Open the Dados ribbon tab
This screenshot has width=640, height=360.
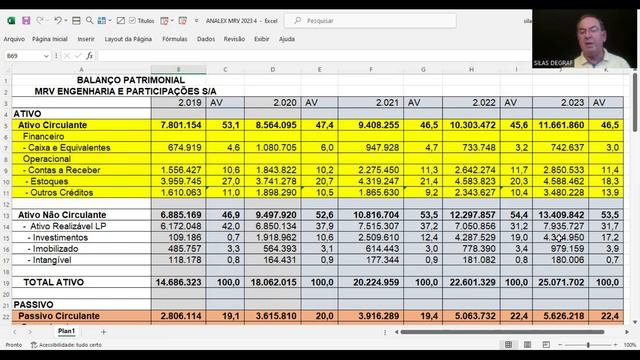[206, 39]
